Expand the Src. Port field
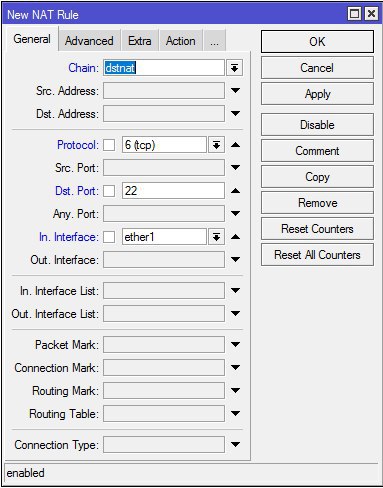 235,167
